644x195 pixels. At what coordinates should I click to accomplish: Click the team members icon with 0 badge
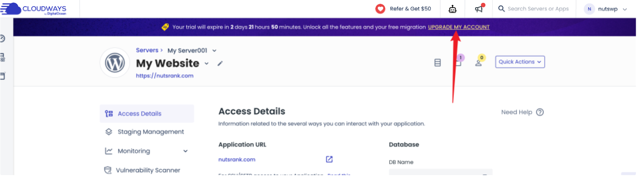coord(479,62)
